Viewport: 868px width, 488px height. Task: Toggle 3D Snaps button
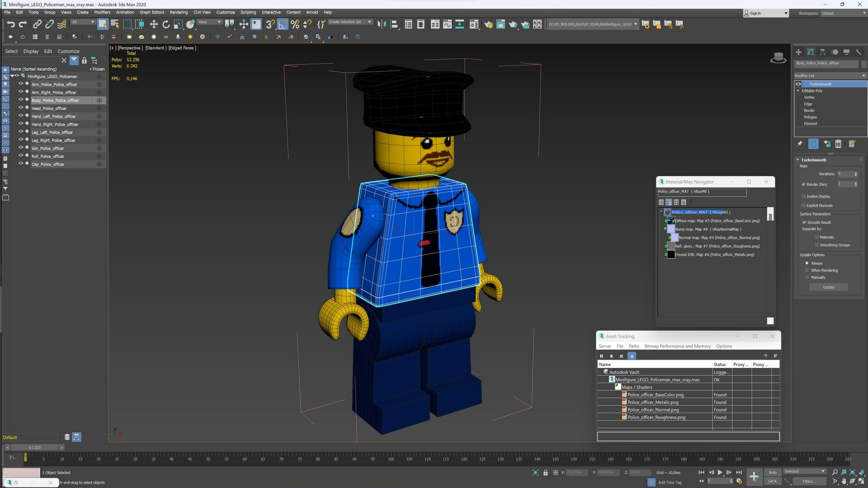click(x=270, y=24)
